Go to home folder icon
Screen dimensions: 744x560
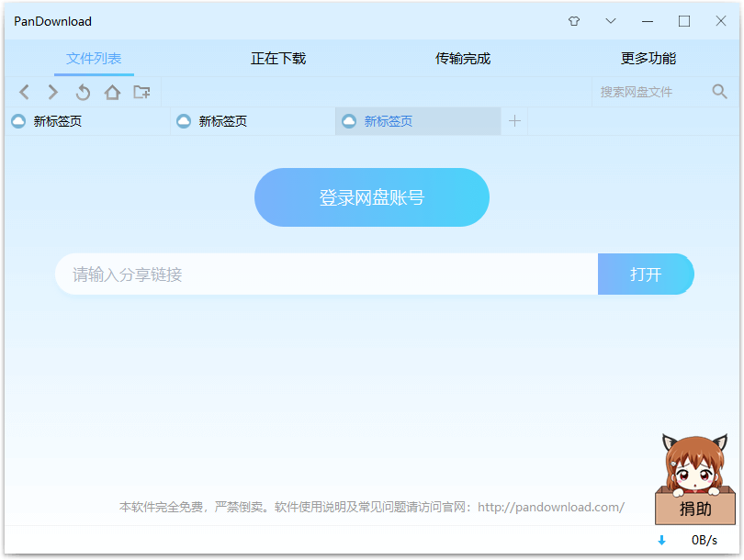click(112, 92)
